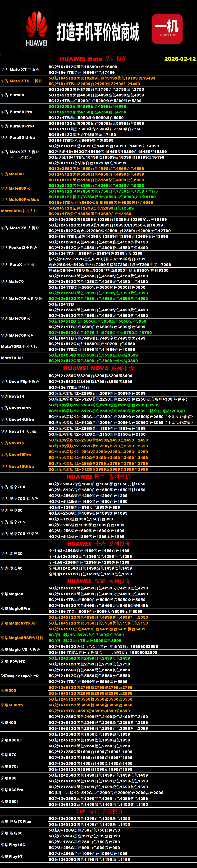Click the Mate80RS 非凡大师 model label
This screenshot has height=868, width=197.
(x=19, y=211)
